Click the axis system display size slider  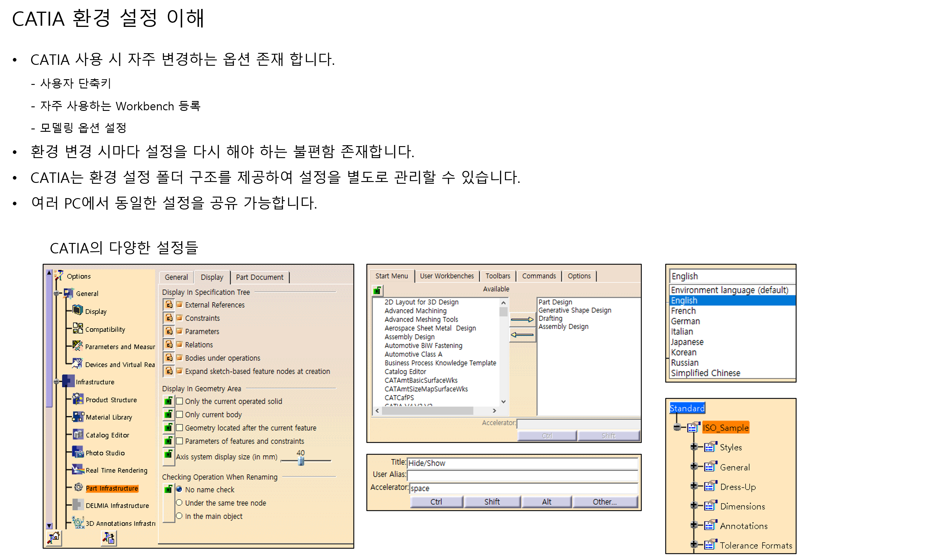(301, 461)
